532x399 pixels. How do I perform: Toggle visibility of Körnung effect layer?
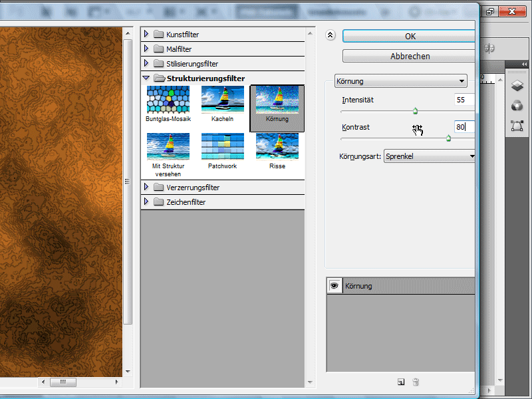(x=334, y=286)
